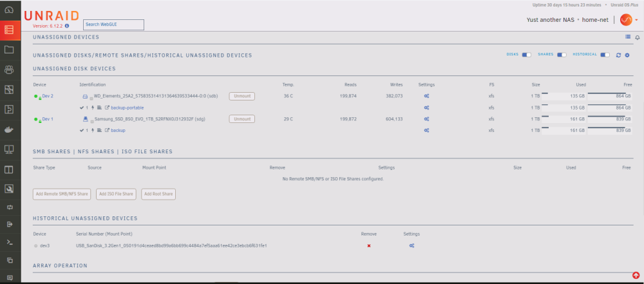Open the Docker whale icon in sidebar

coord(9,130)
